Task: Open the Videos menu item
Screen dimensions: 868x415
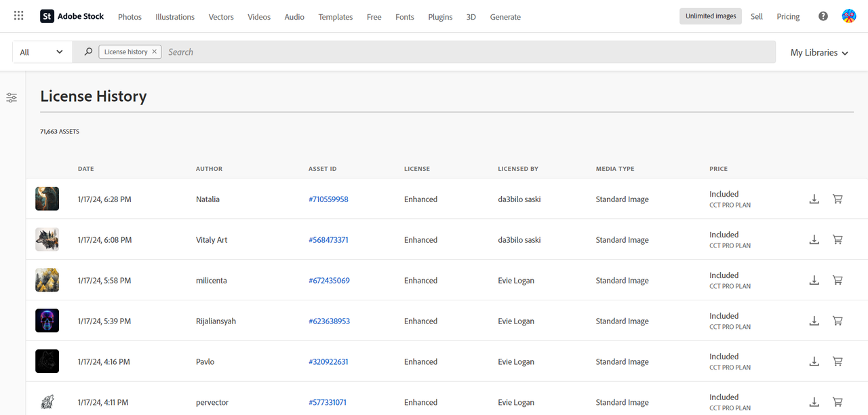Action: pos(259,17)
